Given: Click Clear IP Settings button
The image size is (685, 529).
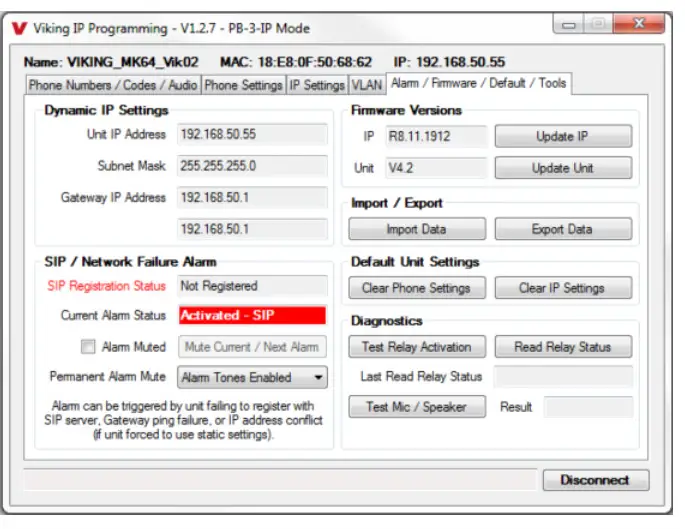Looking at the screenshot, I should point(563,288).
